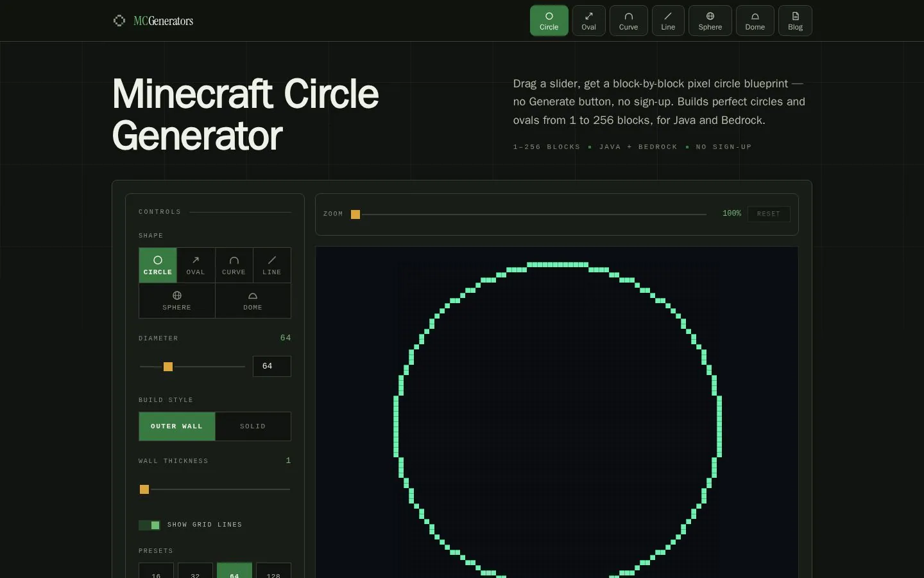The image size is (924, 578).
Task: Toggle Show Grid Lines switch
Action: 150,525
